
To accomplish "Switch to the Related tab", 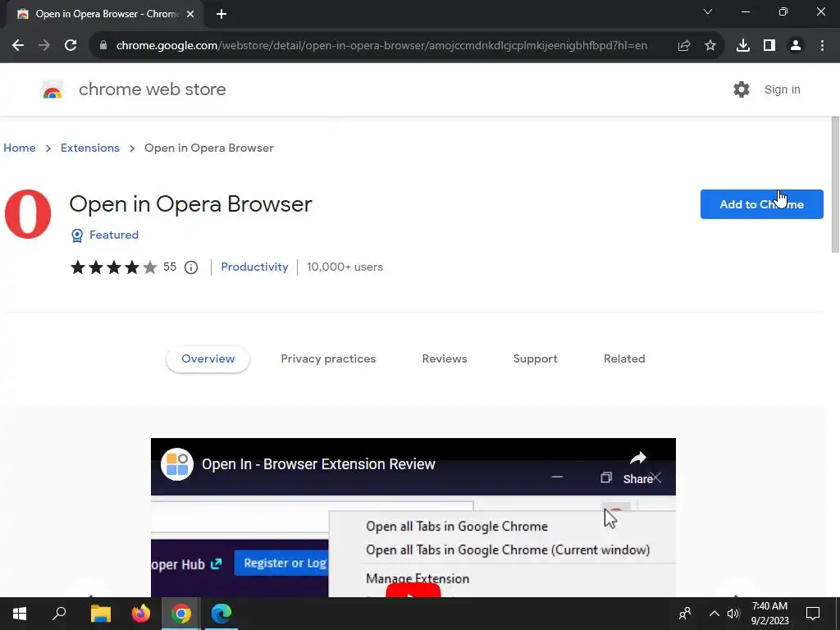I will click(624, 359).
